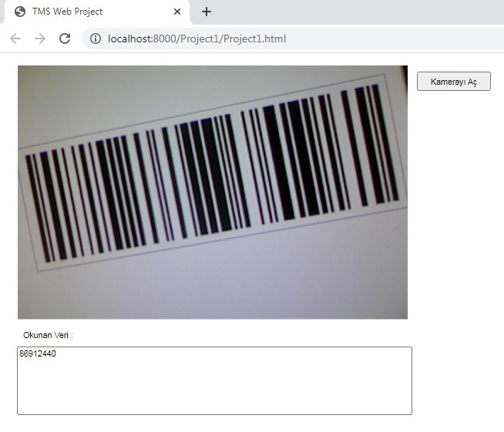The height and width of the screenshot is (432, 504).
Task: Click the globe favicon on the tab
Action: pyautogui.click(x=20, y=12)
